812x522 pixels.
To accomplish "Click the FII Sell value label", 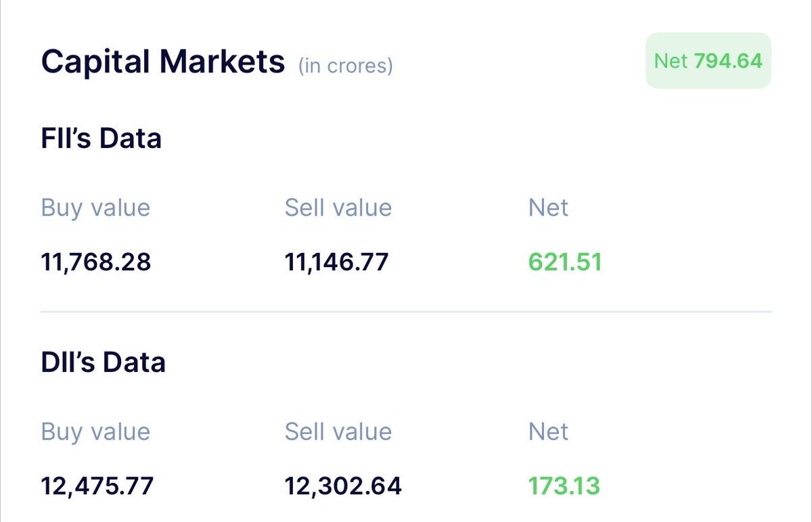I will click(x=338, y=208).
